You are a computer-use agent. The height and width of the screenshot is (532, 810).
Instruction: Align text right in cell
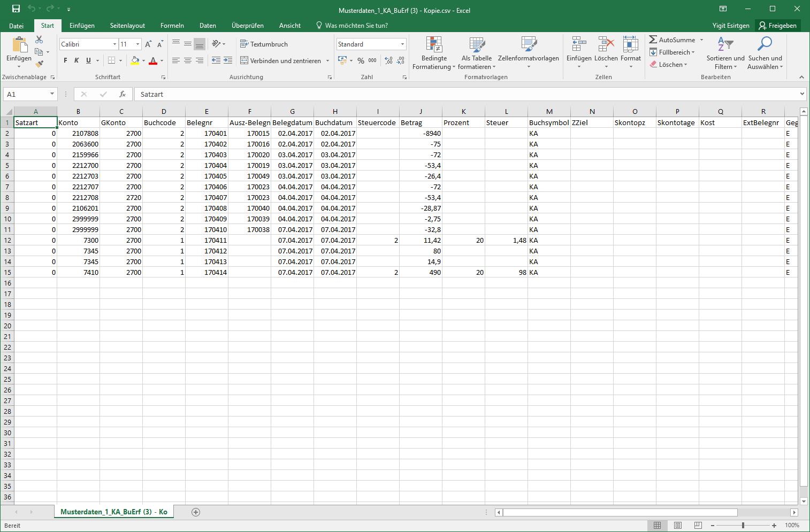[199, 60]
